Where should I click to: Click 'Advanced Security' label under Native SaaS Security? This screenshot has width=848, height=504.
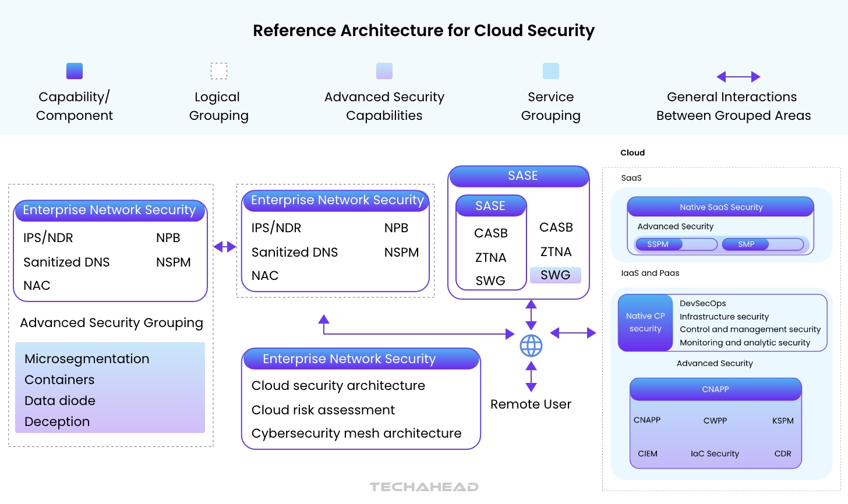(676, 226)
